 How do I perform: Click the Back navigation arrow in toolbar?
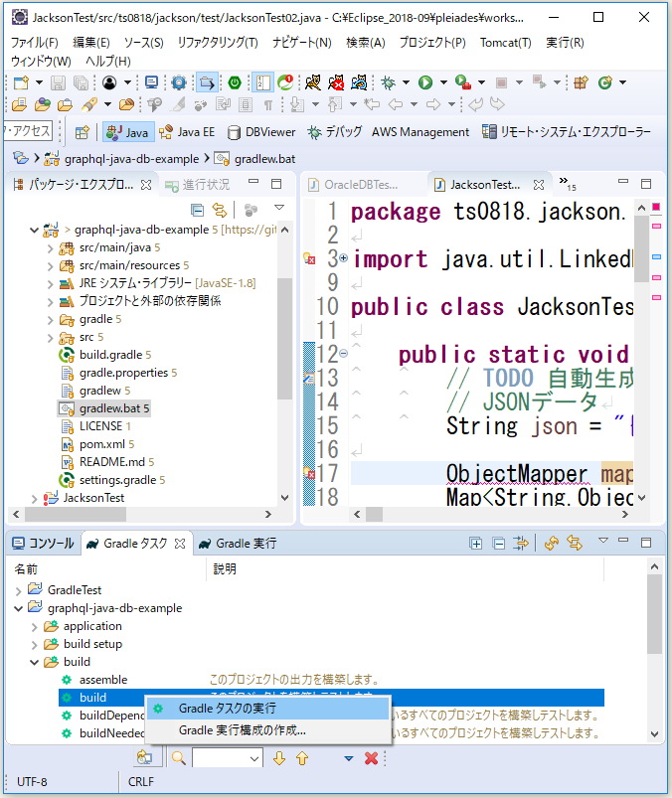click(396, 104)
